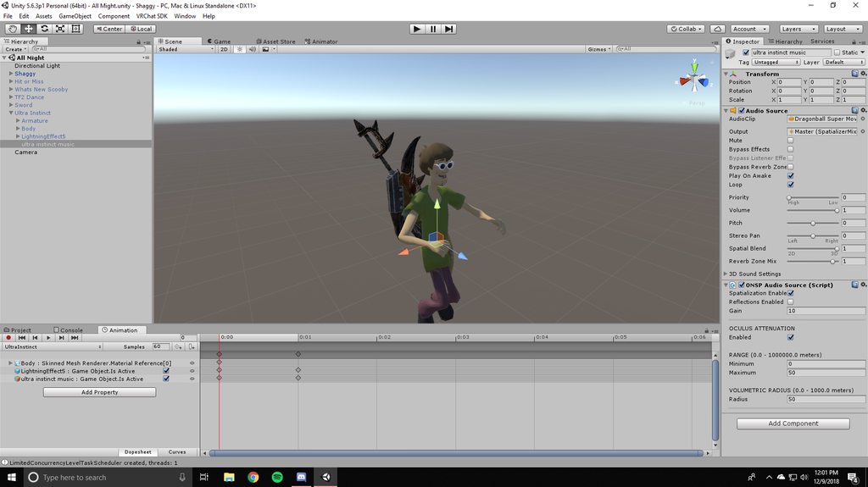868x487 pixels.
Task: Select the Rect transform tool
Action: click(x=75, y=29)
